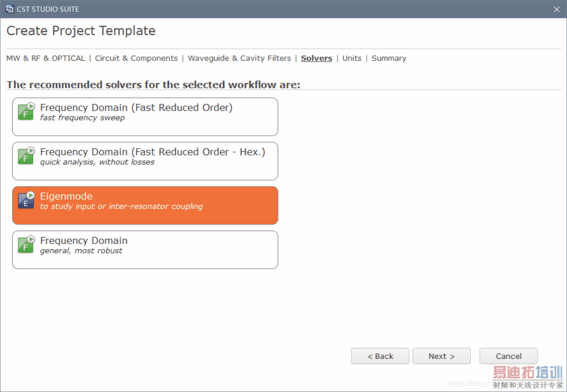The height and width of the screenshot is (392, 567).
Task: Return to Waveguide & Cavity Filters step
Action: tap(239, 58)
